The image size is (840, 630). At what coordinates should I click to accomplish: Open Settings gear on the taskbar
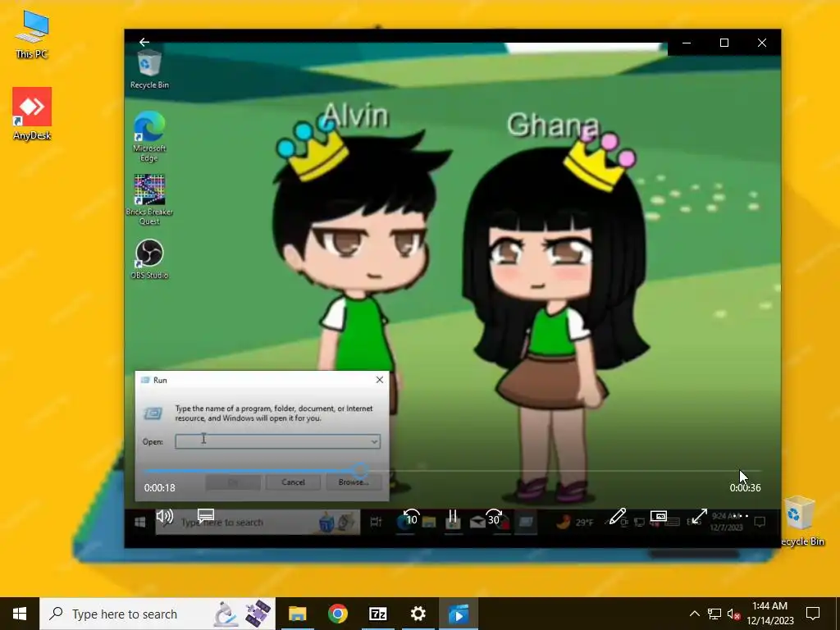(x=418, y=614)
